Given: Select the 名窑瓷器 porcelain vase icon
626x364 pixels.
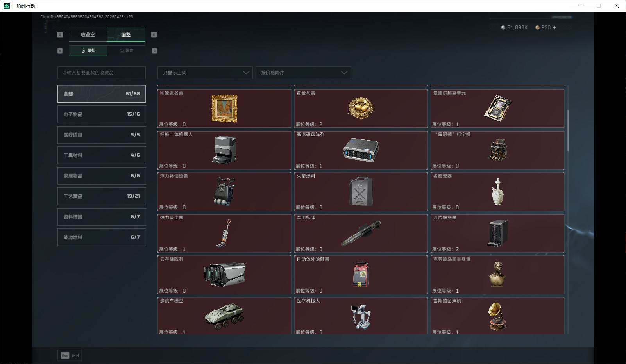Looking at the screenshot, I should tap(497, 192).
